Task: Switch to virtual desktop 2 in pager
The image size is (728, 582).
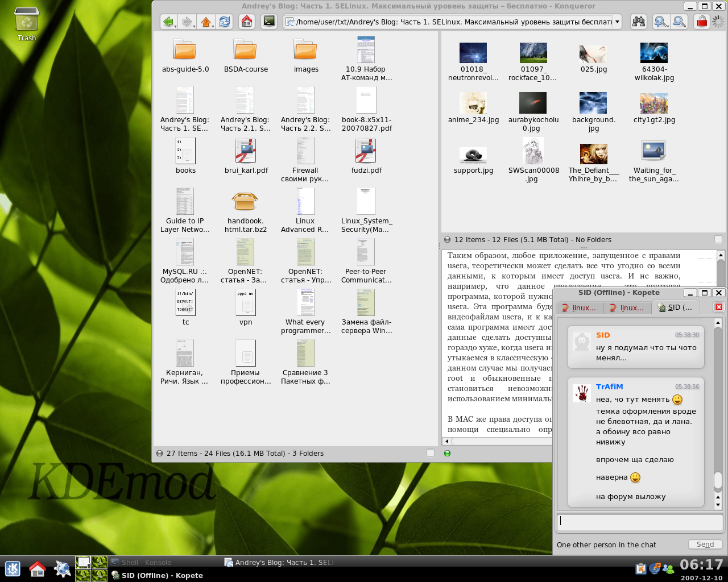Action: click(x=100, y=562)
